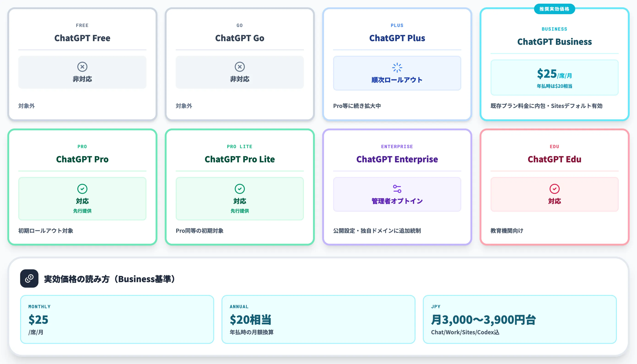Image resolution: width=637 pixels, height=364 pixels.
Task: Click the $25 price in the Business card
Action: point(547,74)
